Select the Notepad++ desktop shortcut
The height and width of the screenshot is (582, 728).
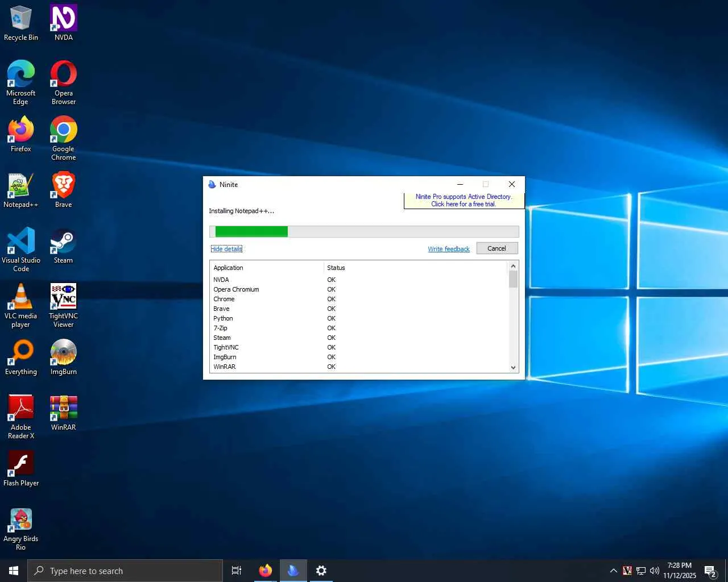point(21,190)
